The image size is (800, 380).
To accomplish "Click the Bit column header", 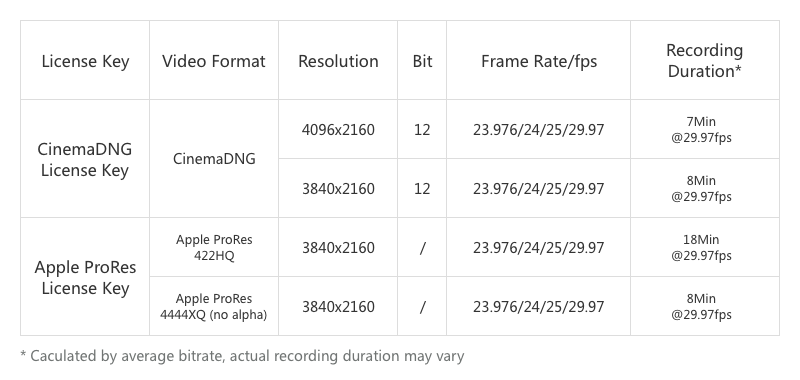I will point(422,61).
